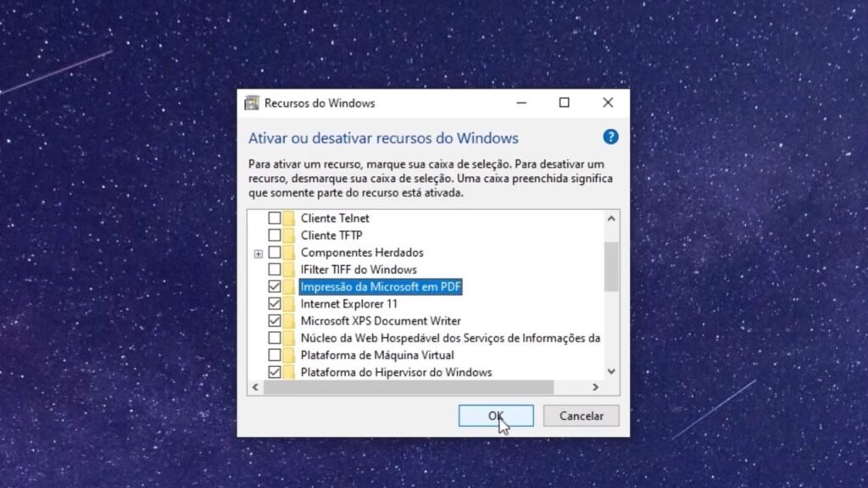
Task: Click the folder icon beside Internet Explorer 11
Action: pos(288,304)
